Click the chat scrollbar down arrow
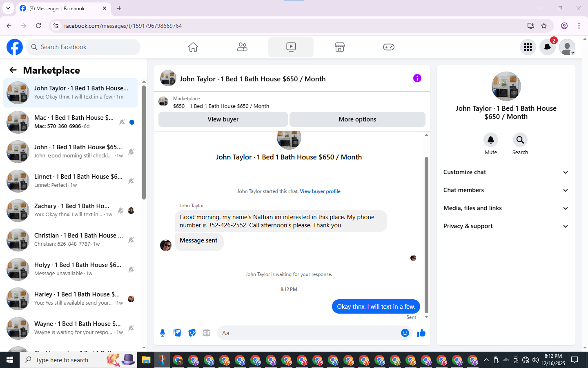Viewport: 588px width, 368px height. 426,317
